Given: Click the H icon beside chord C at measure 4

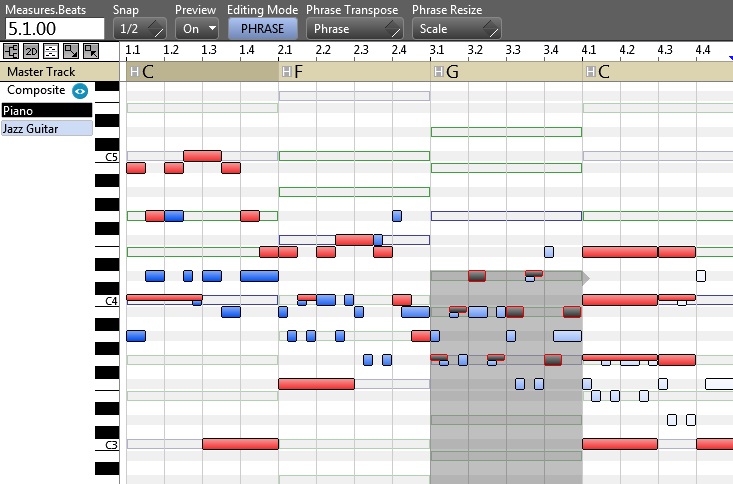Looking at the screenshot, I should pos(590,72).
